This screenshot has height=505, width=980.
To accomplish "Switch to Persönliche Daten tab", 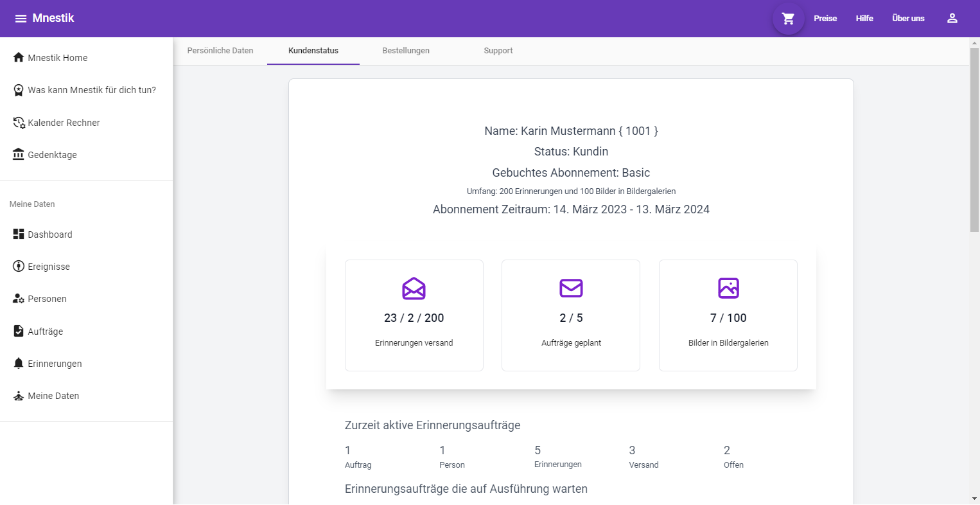I will 220,51.
